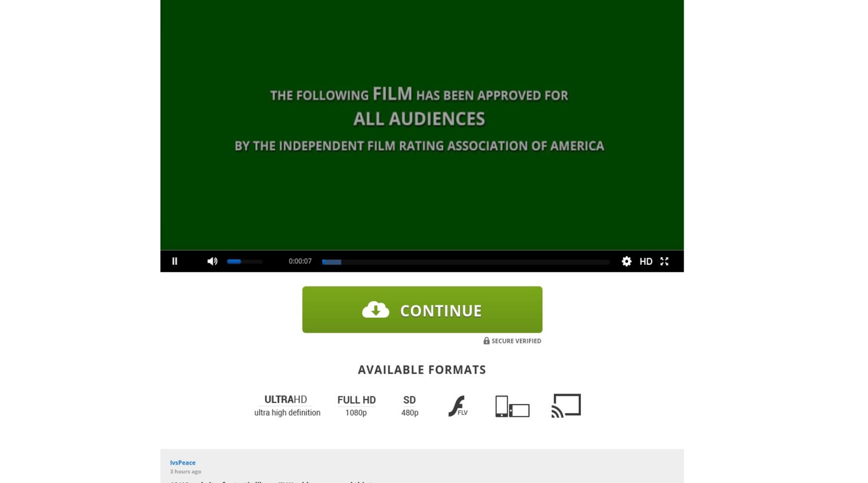Toggle HD quality in player
The height and width of the screenshot is (483, 868).
(x=646, y=262)
